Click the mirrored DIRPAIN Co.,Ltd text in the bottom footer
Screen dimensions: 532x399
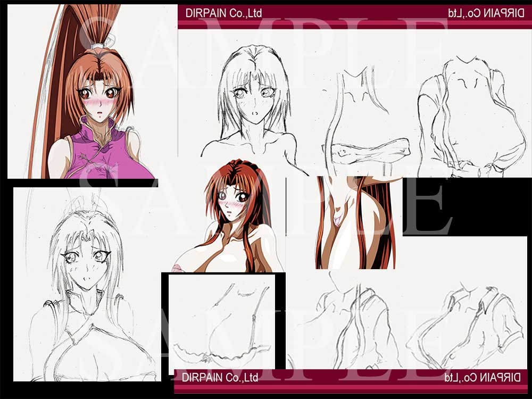483,378
